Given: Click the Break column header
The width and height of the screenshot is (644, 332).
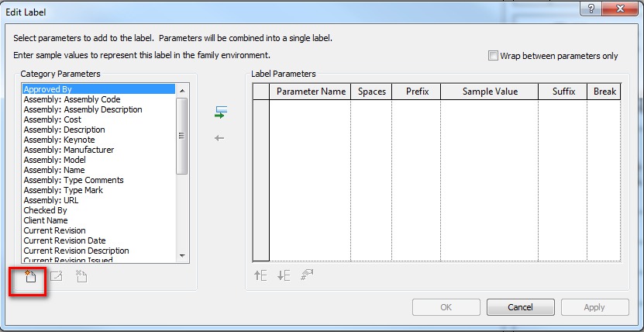Looking at the screenshot, I should pyautogui.click(x=604, y=92).
